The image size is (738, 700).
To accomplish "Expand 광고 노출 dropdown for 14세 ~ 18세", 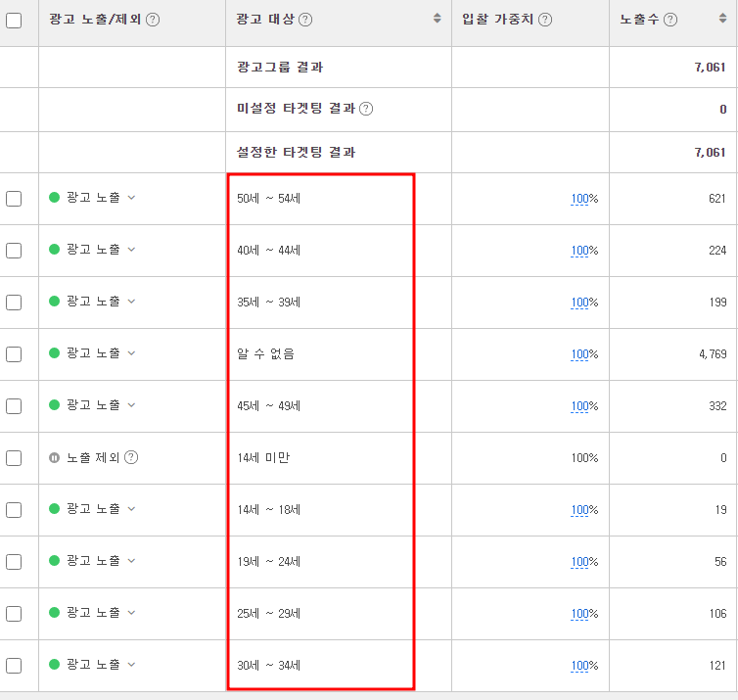I will point(132,509).
